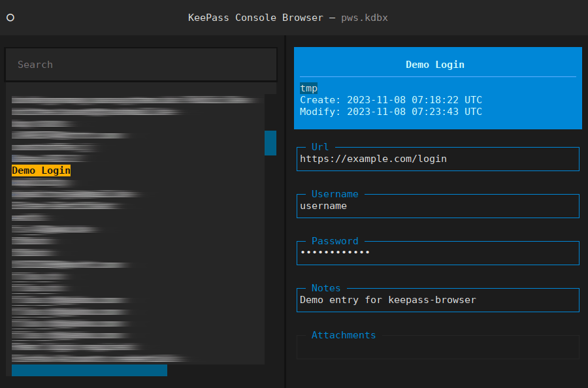Viewport: 588px width, 388px height.
Task: Click the empty Attachments box
Action: (x=438, y=347)
